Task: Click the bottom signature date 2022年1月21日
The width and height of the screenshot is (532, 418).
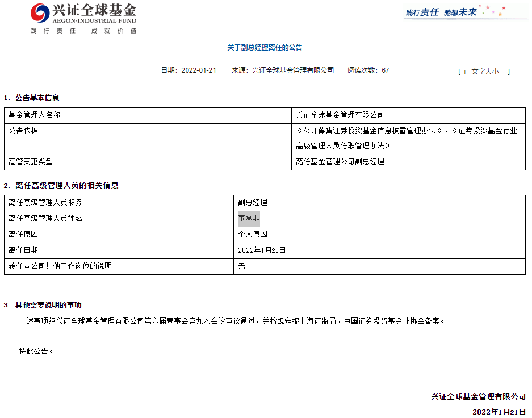Action: tap(499, 412)
